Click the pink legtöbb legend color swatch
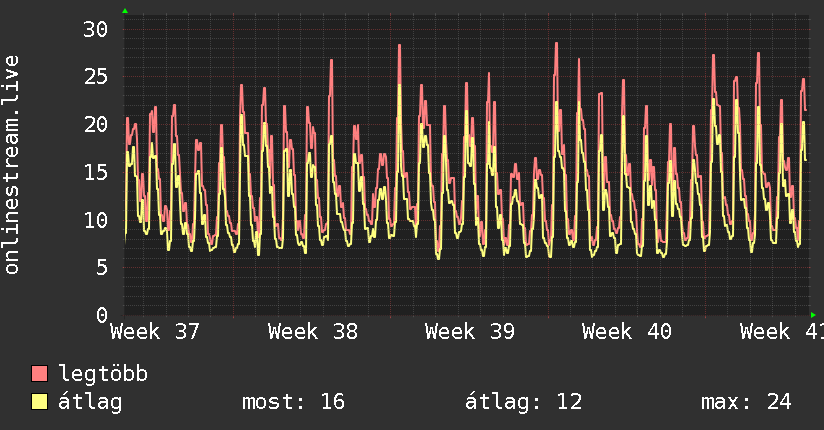The width and height of the screenshot is (824, 430). pos(39,373)
